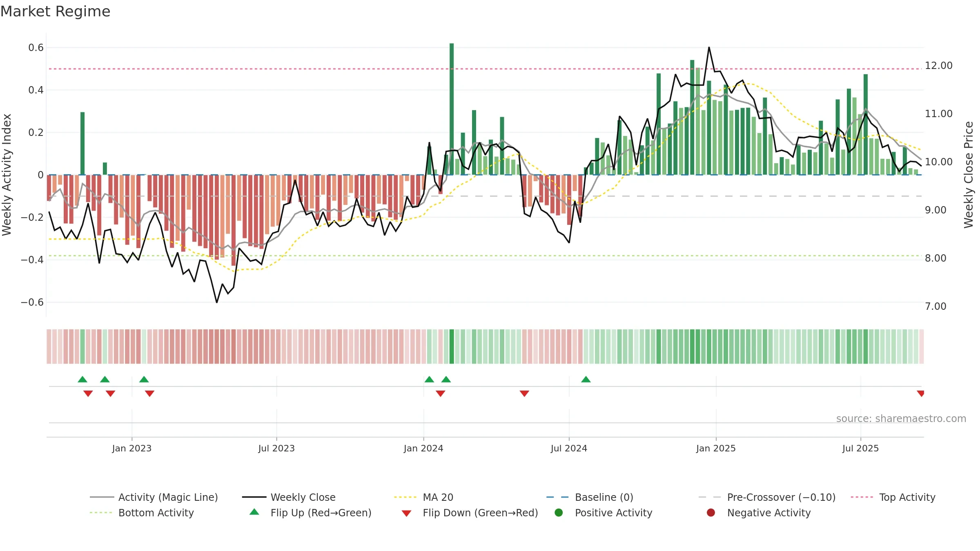Click Weekly Close Price axis title
Screen dimensions: 980x551
click(969, 175)
